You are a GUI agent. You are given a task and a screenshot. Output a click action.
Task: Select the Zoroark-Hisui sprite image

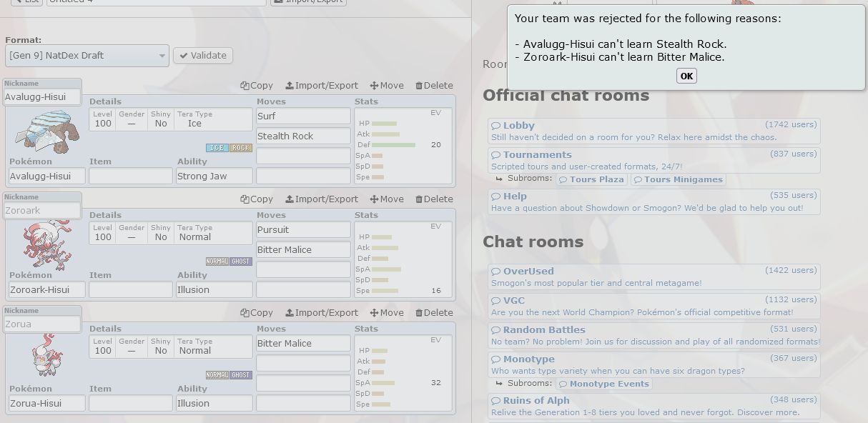click(x=47, y=244)
